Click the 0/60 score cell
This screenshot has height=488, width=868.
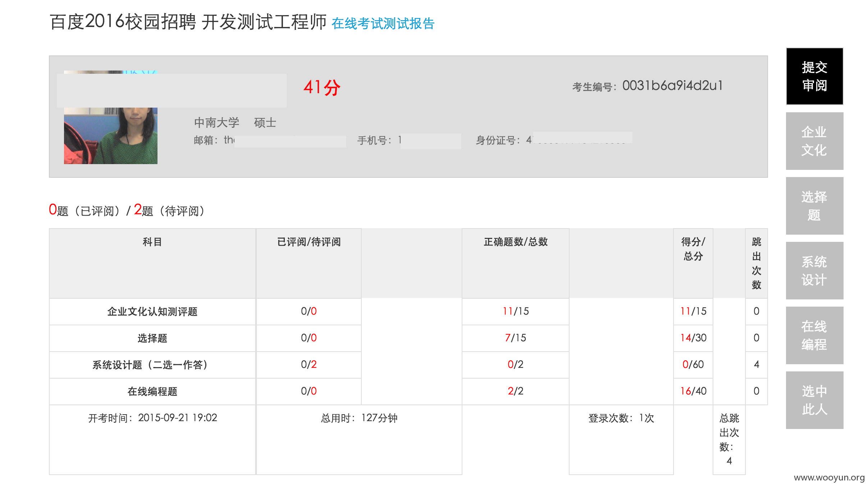pyautogui.click(x=693, y=365)
